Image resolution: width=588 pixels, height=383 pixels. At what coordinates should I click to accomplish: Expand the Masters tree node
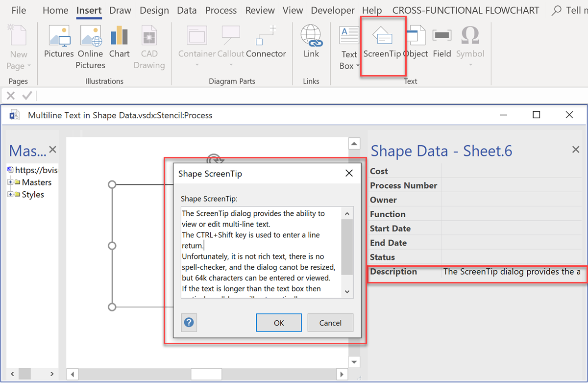tap(10, 182)
